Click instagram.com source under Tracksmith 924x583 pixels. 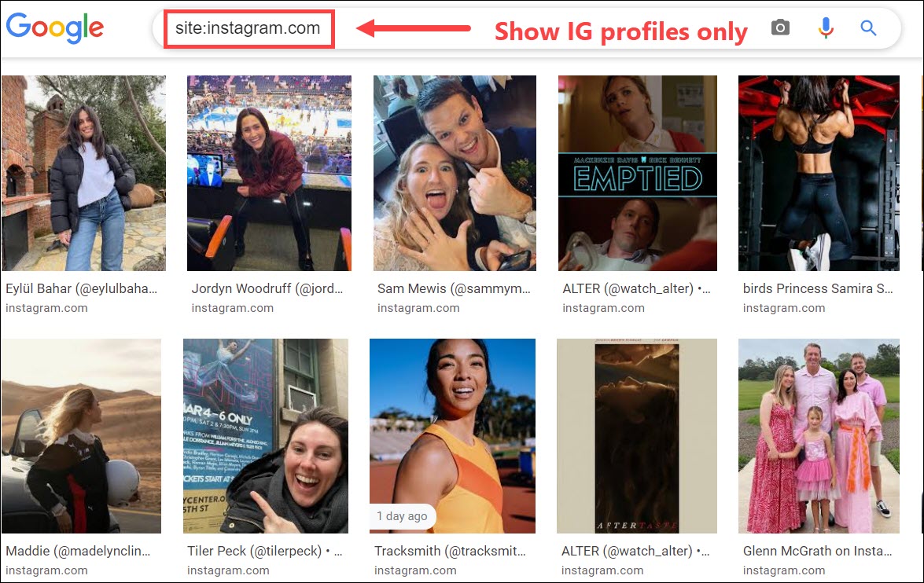(415, 570)
